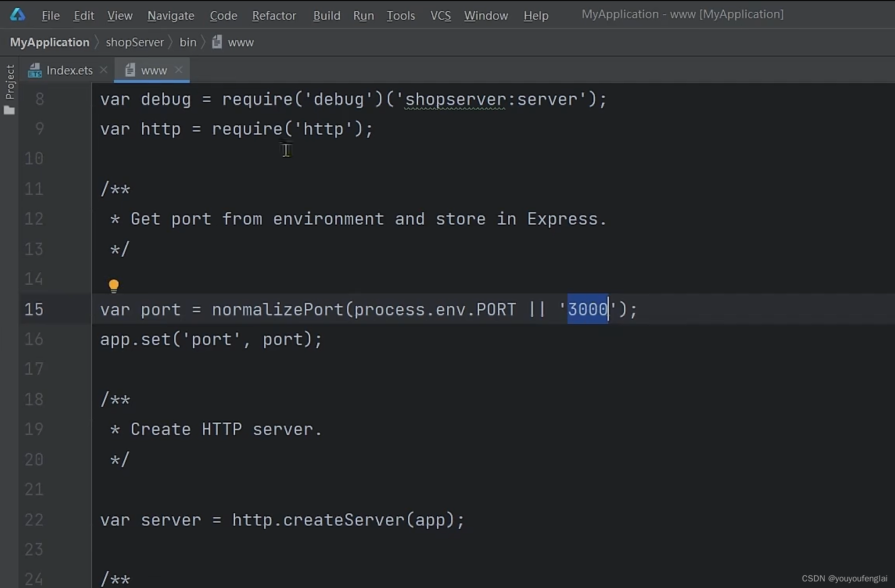Click the selected text 3000

(588, 309)
